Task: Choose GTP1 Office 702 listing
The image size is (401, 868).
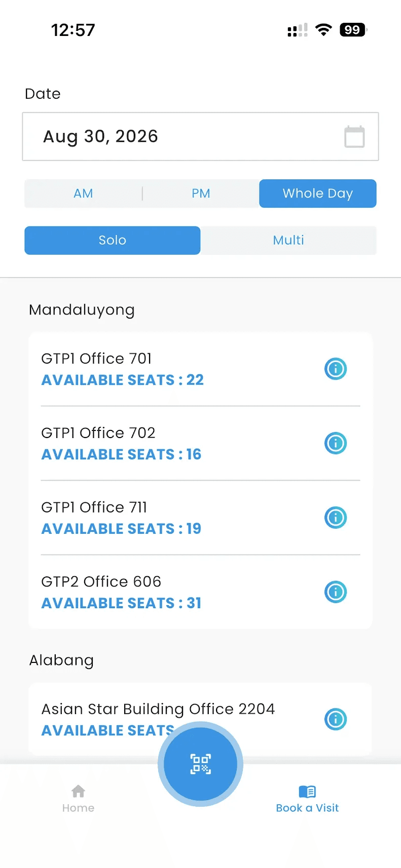Action: [x=201, y=443]
